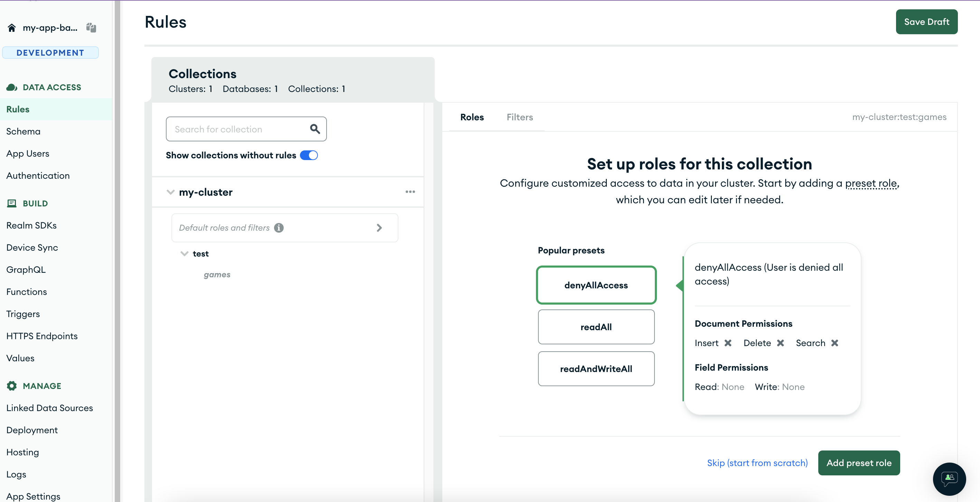Click the preset role underlined term
This screenshot has height=502, width=980.
[x=871, y=184]
